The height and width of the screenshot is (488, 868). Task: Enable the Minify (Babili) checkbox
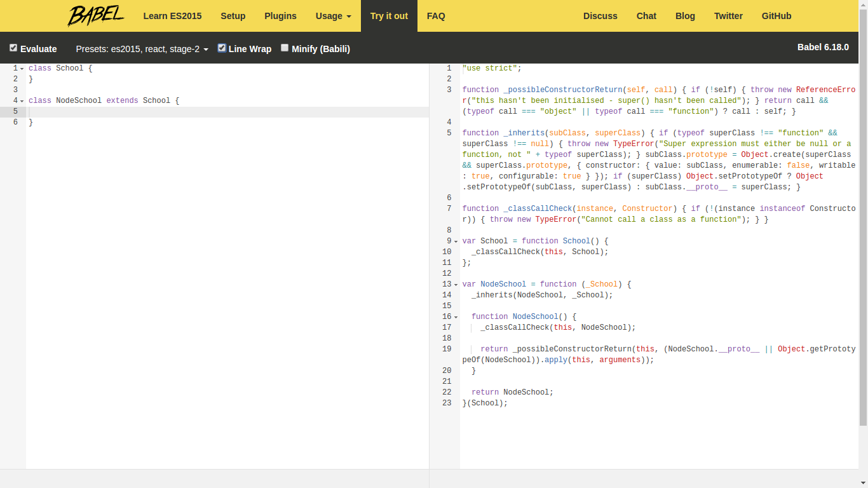pyautogui.click(x=285, y=48)
